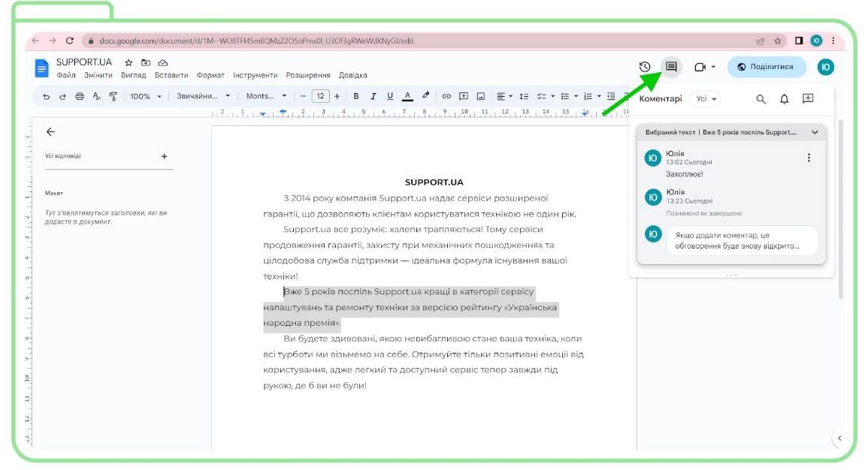Toggle underline formatting

(390, 96)
